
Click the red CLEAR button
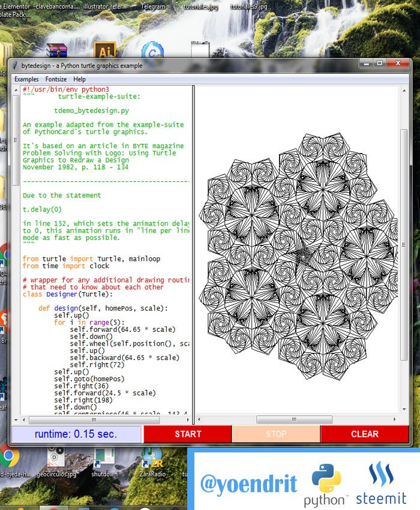click(365, 434)
